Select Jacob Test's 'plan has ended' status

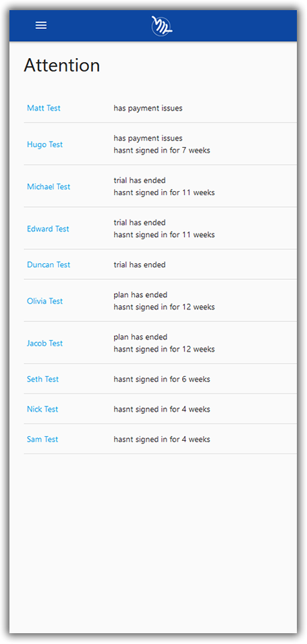tap(140, 338)
